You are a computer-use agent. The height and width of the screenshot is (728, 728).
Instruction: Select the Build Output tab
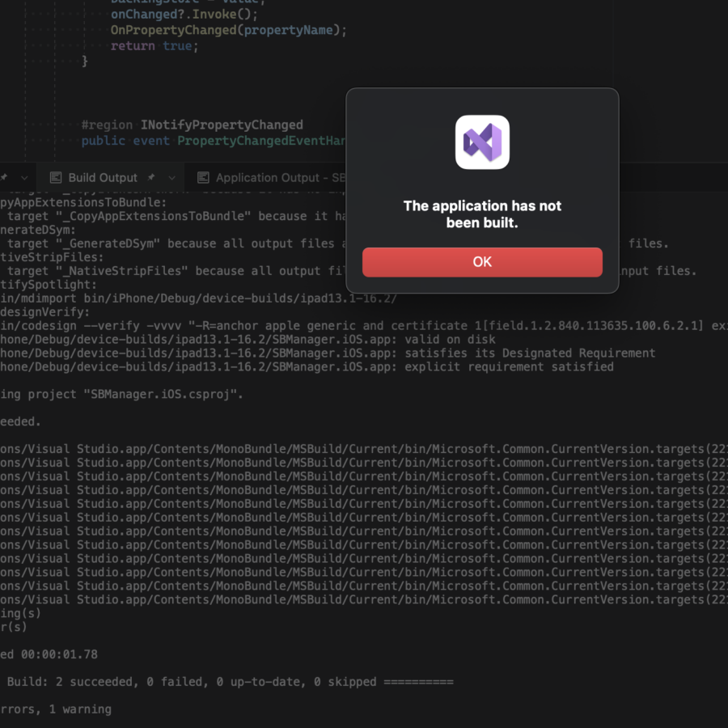pyautogui.click(x=105, y=177)
